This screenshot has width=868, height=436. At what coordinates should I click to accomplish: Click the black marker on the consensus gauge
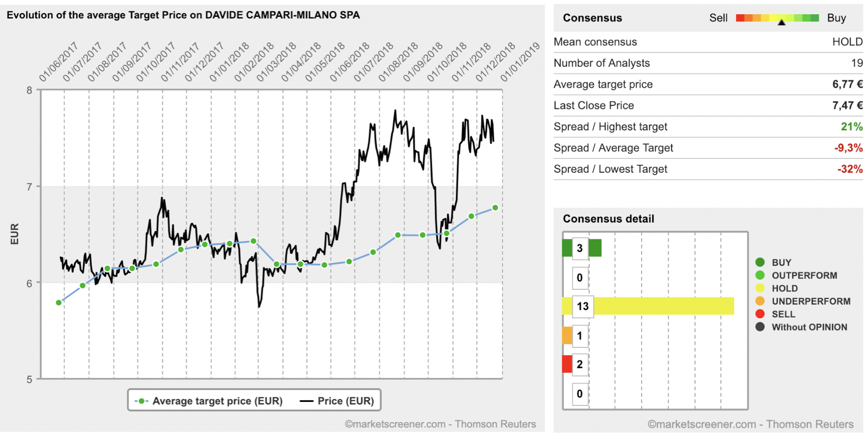click(782, 22)
